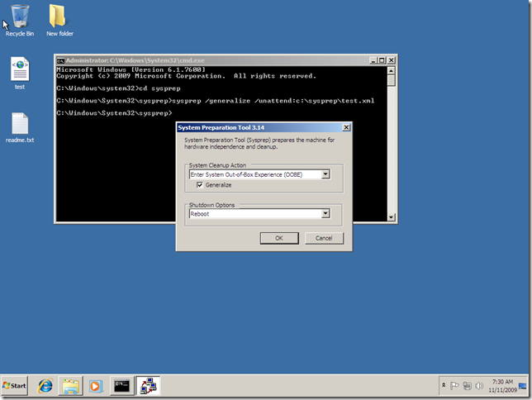Show hidden tray icons arrow

tap(444, 385)
